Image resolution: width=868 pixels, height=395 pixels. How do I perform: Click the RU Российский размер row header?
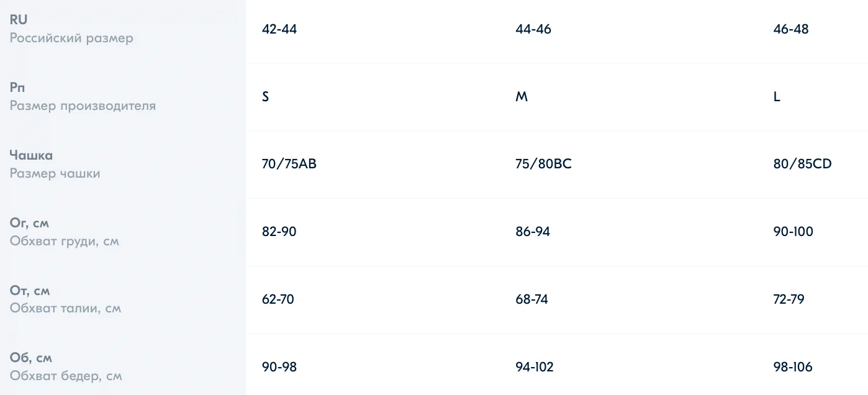[71, 29]
